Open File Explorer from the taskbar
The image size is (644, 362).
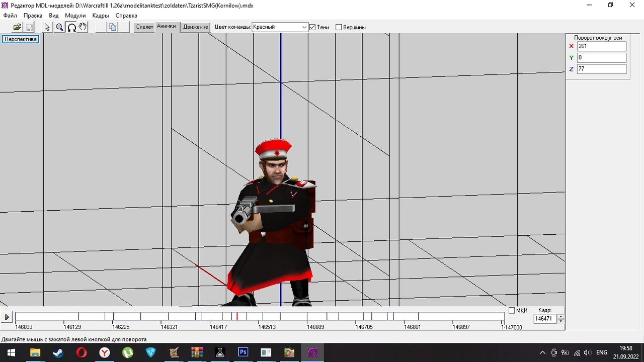point(35,353)
